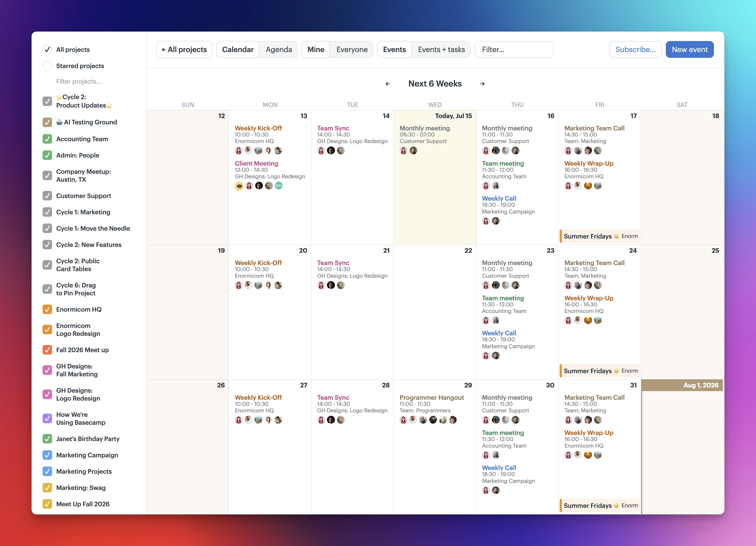Viewport: 756px width, 546px height.
Task: Open Marketing Team Call on July 17
Action: point(594,128)
